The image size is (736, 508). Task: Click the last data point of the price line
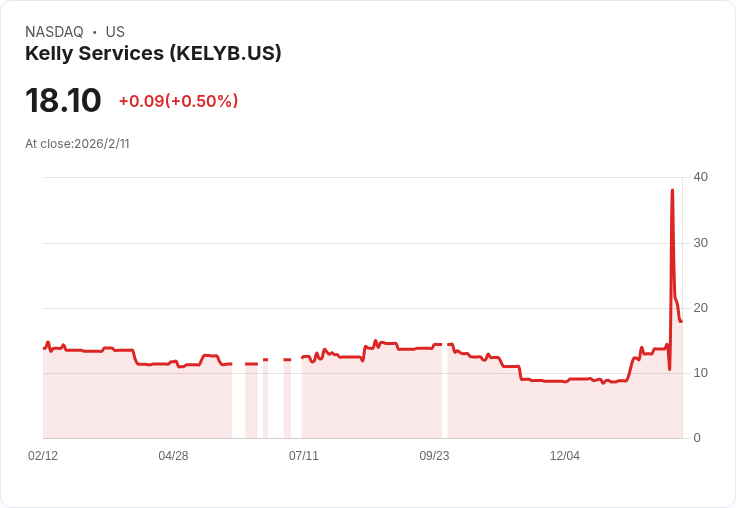coord(681,321)
